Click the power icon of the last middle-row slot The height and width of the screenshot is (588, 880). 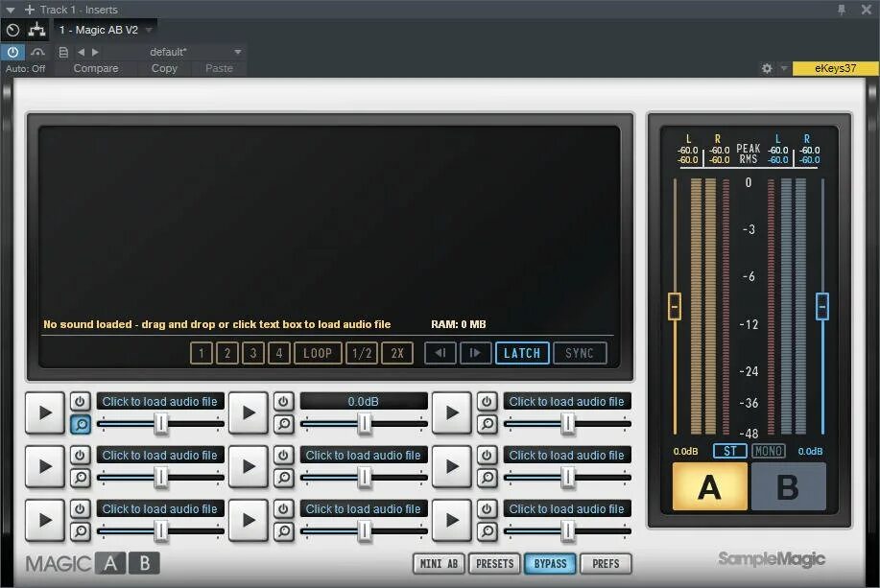(x=488, y=455)
